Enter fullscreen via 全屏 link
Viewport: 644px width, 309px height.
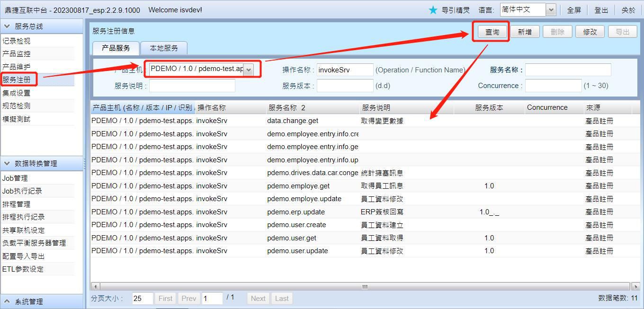(574, 10)
